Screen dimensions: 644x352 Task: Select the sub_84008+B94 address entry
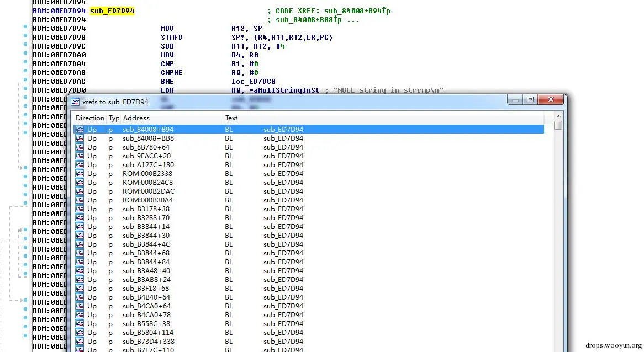(148, 129)
